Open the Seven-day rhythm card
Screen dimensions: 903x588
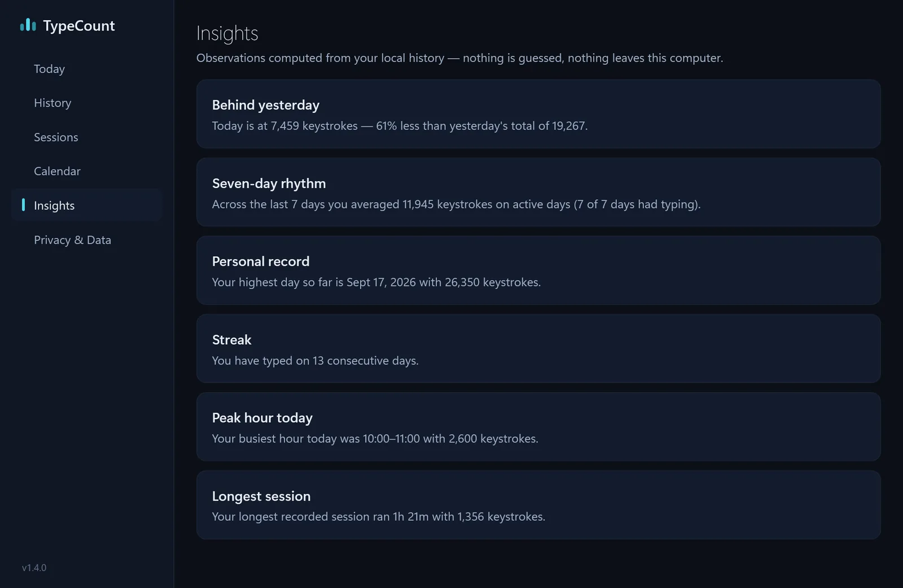pyautogui.click(x=538, y=192)
